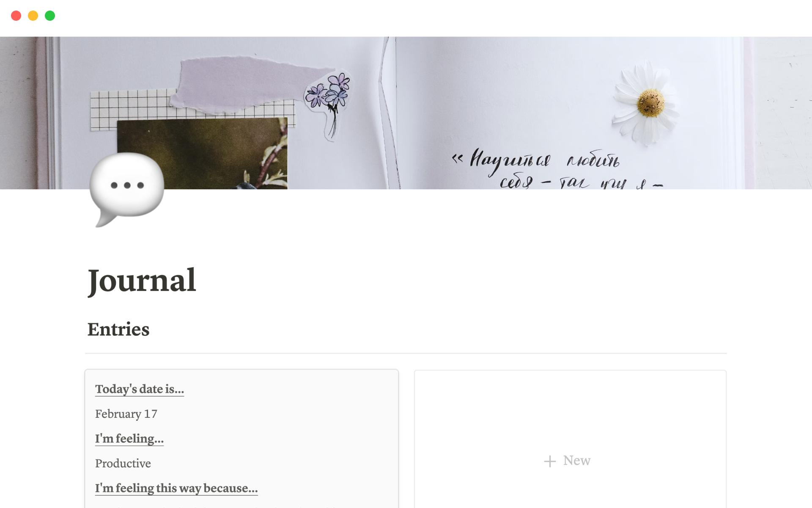Image resolution: width=812 pixels, height=508 pixels.
Task: Minimize the window with the yellow button
Action: click(x=33, y=16)
